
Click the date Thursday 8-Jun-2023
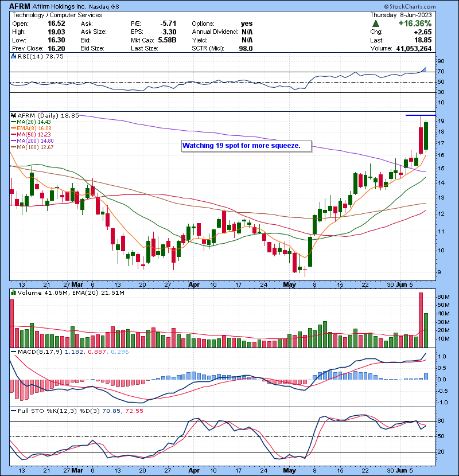[401, 15]
